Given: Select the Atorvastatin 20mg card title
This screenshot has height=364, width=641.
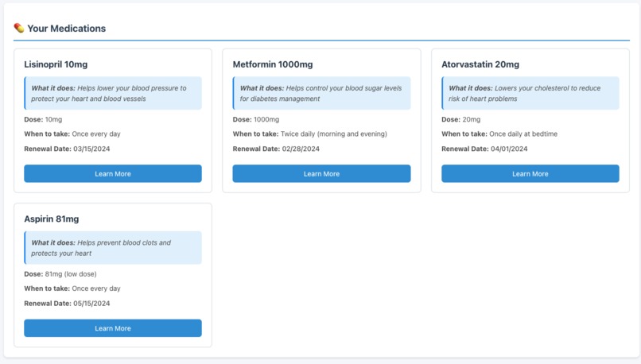Looking at the screenshot, I should point(480,64).
